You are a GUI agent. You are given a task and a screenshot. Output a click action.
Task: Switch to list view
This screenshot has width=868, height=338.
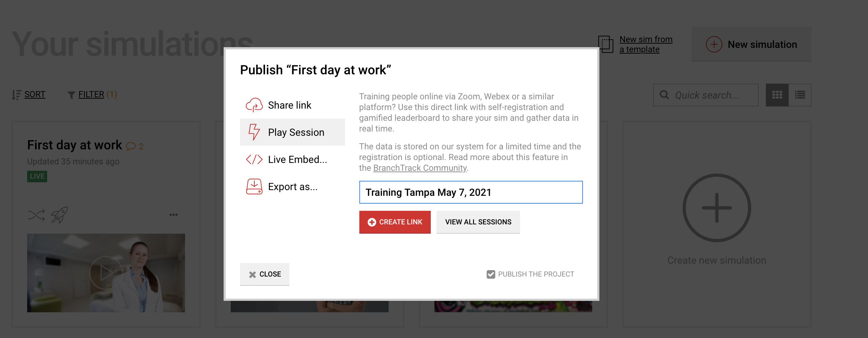[x=800, y=95]
